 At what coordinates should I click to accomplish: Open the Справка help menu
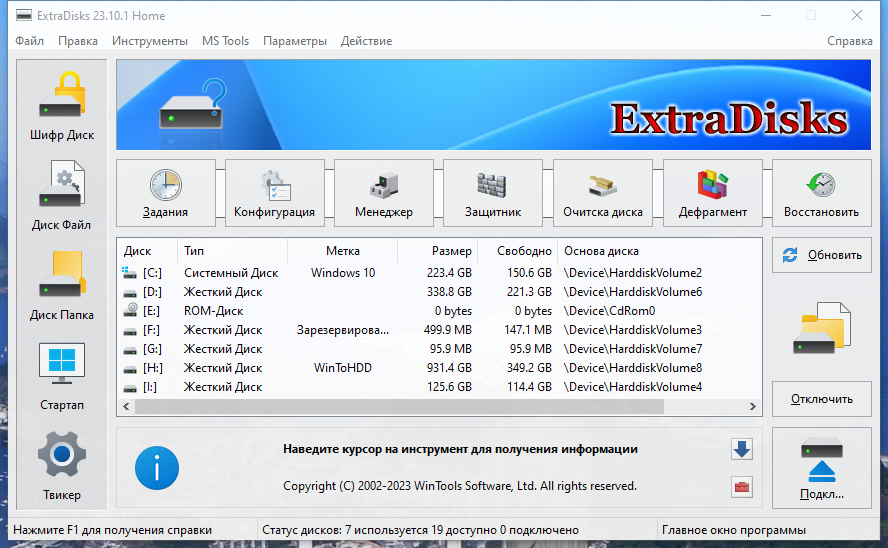(x=849, y=41)
